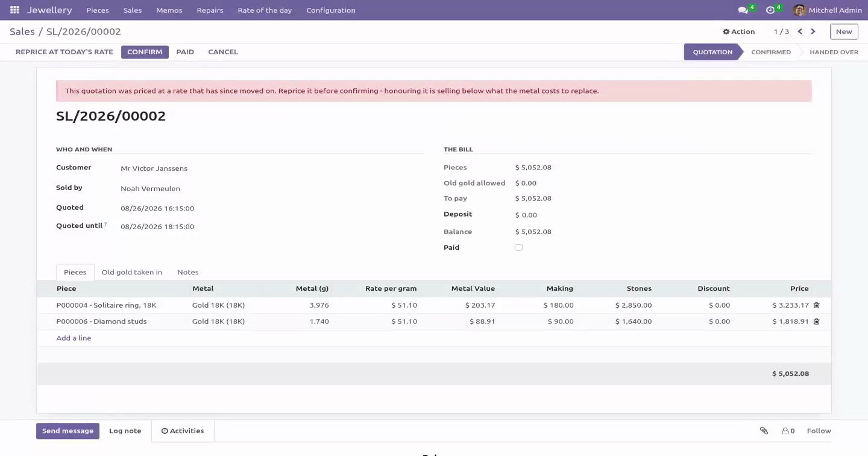This screenshot has height=456, width=868.
Task: Open attachments paperclip icon
Action: click(764, 431)
